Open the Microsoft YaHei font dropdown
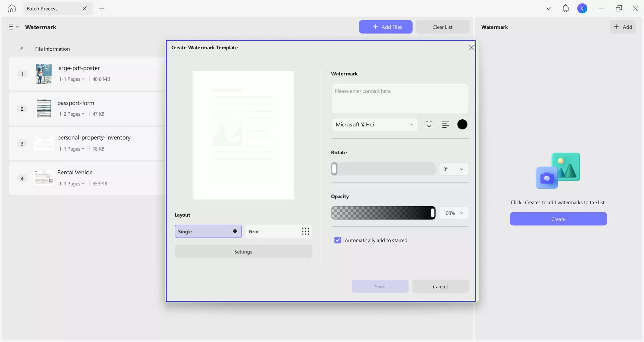 tap(375, 124)
